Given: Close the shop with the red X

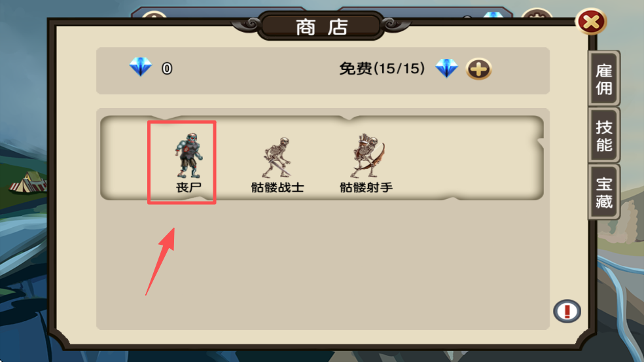Looking at the screenshot, I should (591, 22).
